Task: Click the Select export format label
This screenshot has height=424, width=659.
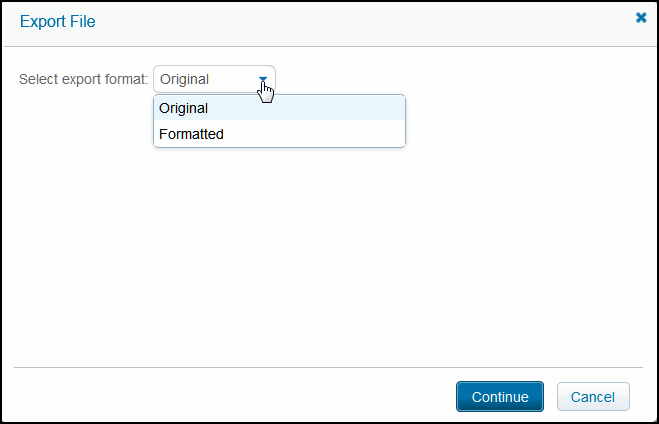Action: pos(83,79)
